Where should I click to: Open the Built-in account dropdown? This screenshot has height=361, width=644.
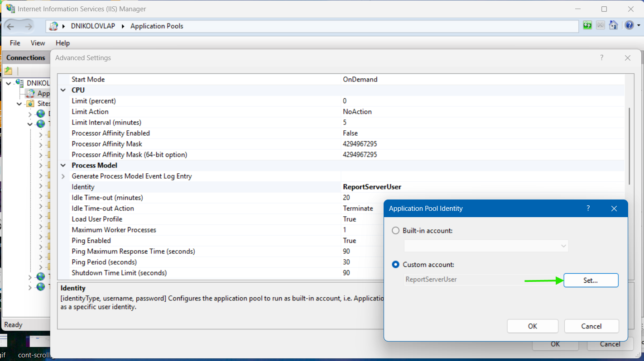tap(486, 246)
